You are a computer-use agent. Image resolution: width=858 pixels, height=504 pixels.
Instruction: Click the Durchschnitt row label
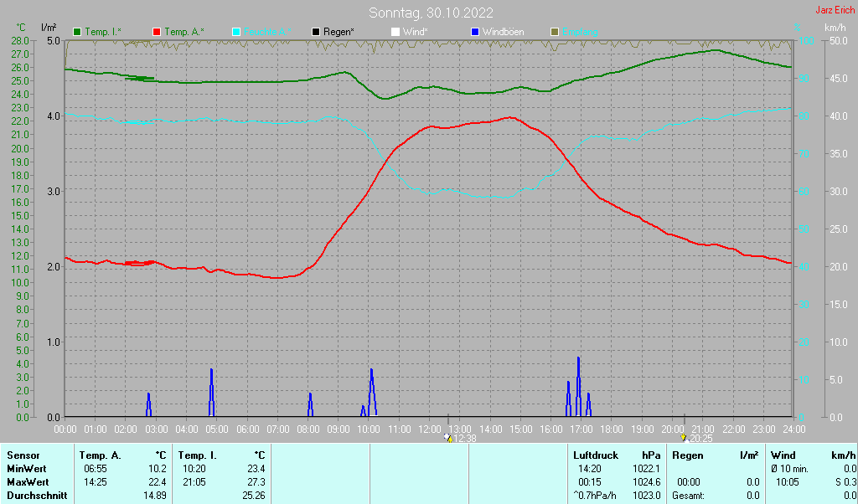(37, 496)
